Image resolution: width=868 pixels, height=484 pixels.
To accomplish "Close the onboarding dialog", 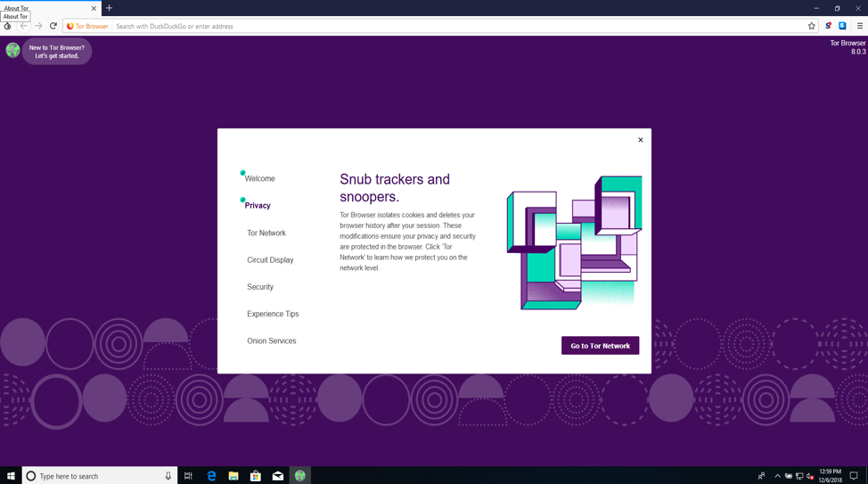I will 641,140.
